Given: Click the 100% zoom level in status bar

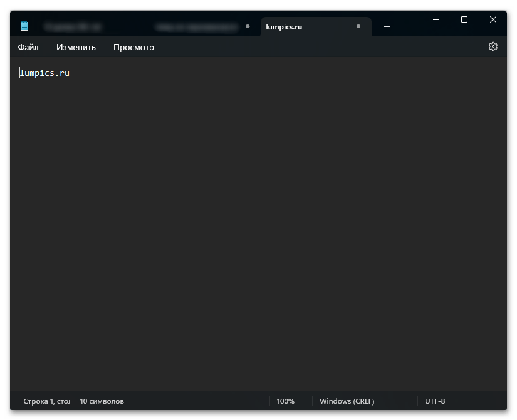Looking at the screenshot, I should coord(286,401).
